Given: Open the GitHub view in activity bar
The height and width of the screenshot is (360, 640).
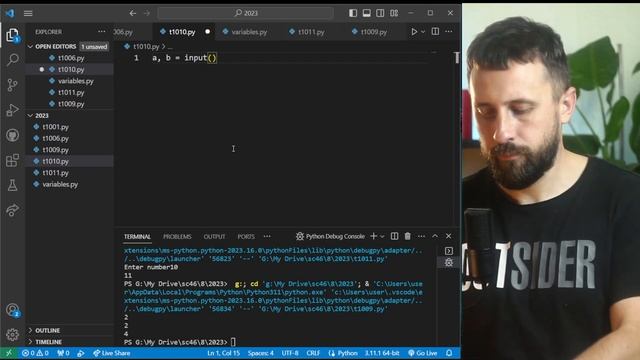Looking at the screenshot, I should coord(13,135).
